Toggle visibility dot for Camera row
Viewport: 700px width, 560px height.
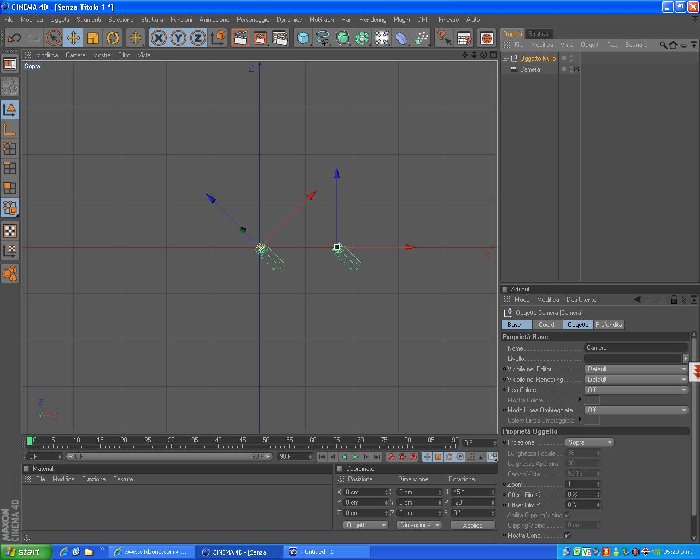(564, 69)
